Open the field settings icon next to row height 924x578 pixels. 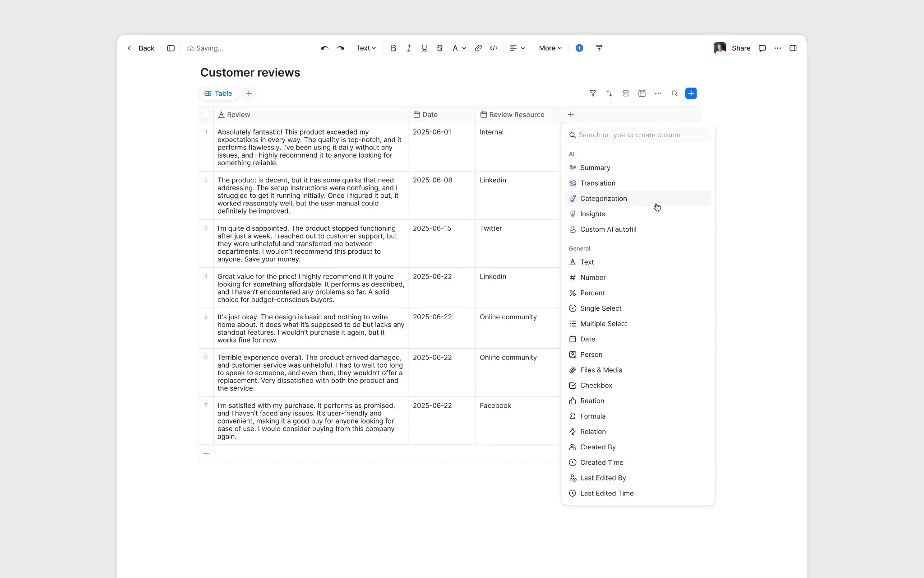pos(641,93)
